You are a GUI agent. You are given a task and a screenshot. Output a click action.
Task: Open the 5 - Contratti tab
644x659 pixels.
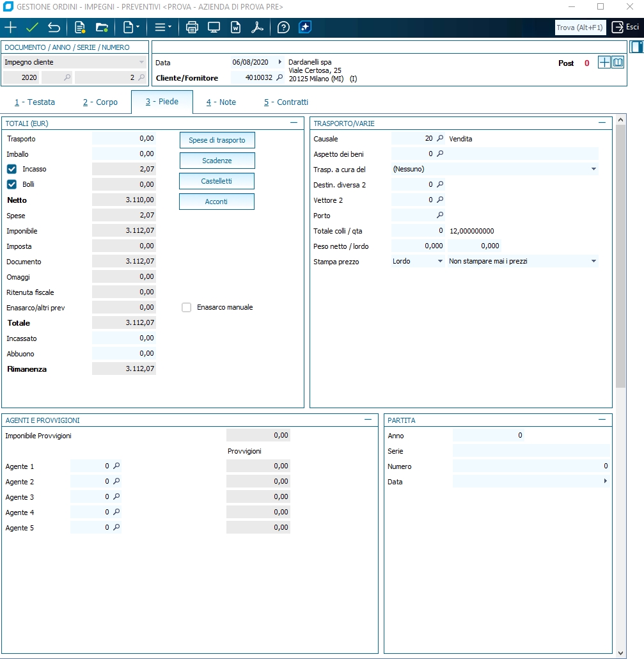286,102
